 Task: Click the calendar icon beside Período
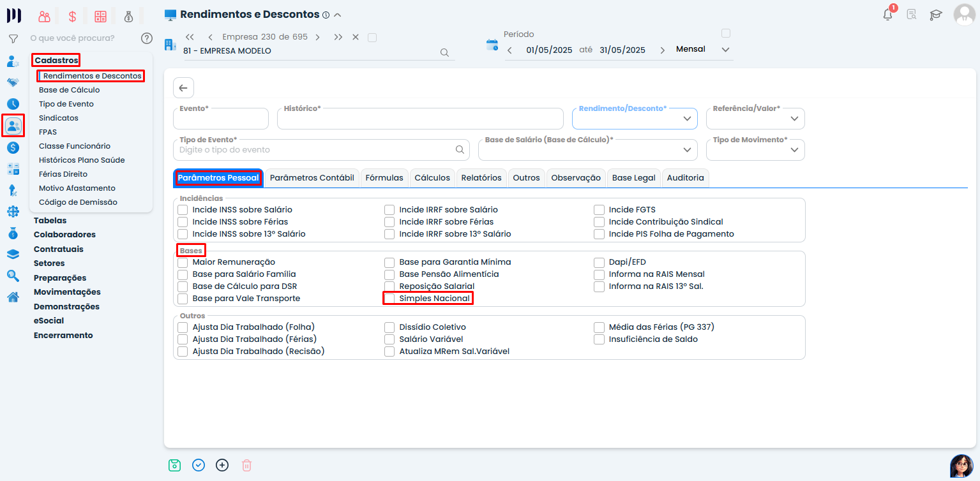point(492,45)
